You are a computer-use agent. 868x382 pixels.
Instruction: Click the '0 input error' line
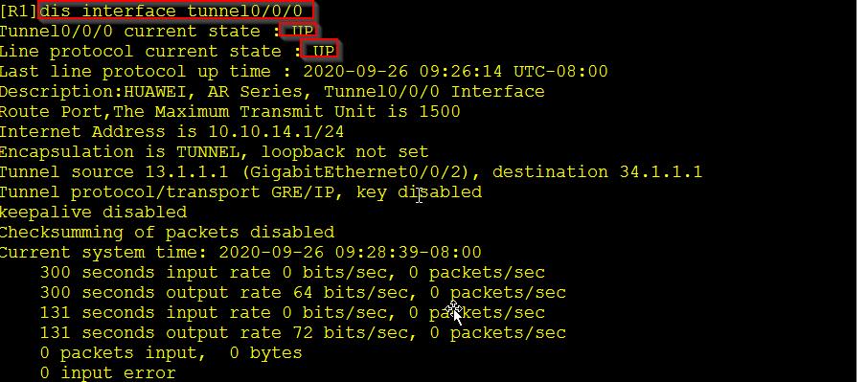tap(108, 373)
